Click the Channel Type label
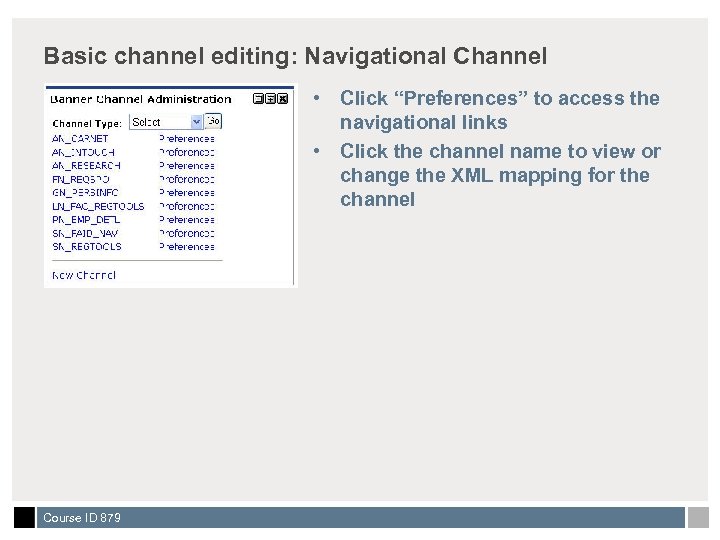Viewport: 720px width, 540px height. (x=87, y=124)
